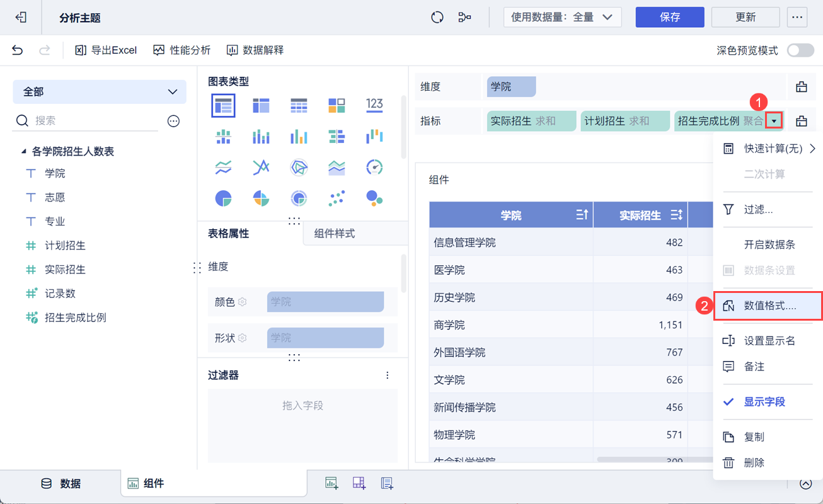This screenshot has height=504, width=823.
Task: Click the 搜索 field search box
Action: (86, 121)
